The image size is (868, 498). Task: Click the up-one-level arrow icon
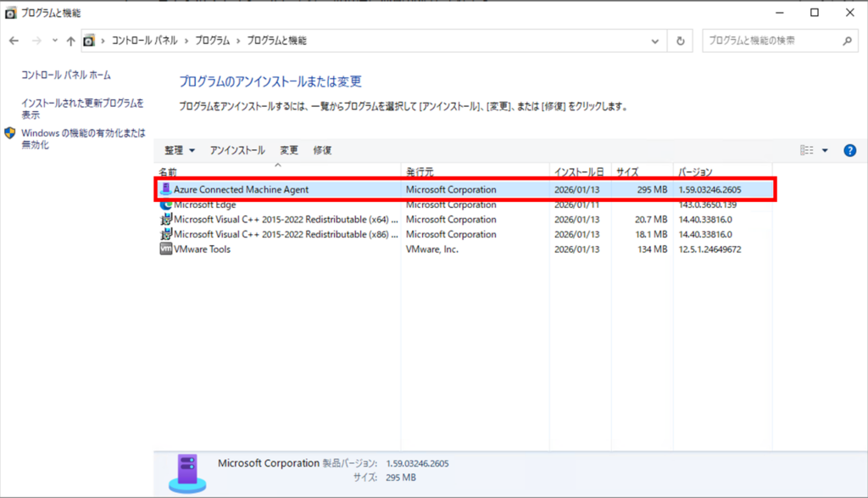pyautogui.click(x=70, y=41)
